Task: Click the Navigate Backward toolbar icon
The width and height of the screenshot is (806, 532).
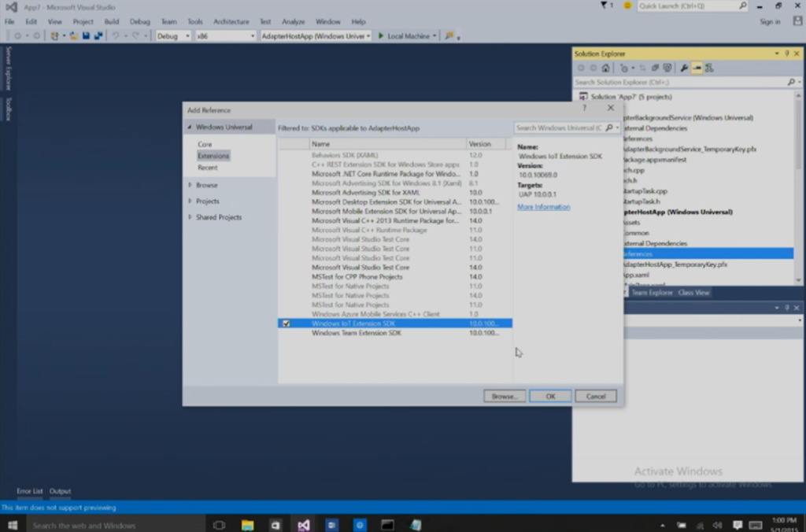Action: point(17,36)
